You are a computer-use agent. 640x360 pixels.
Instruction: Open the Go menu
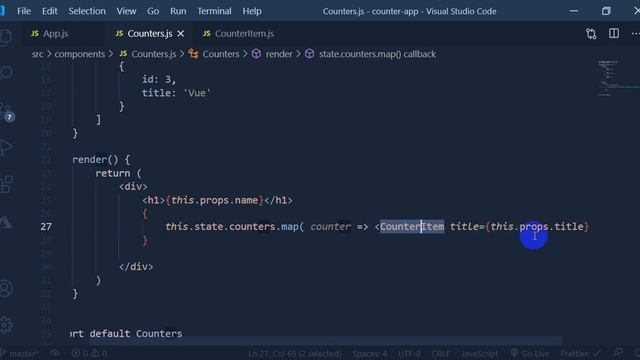coord(153,11)
